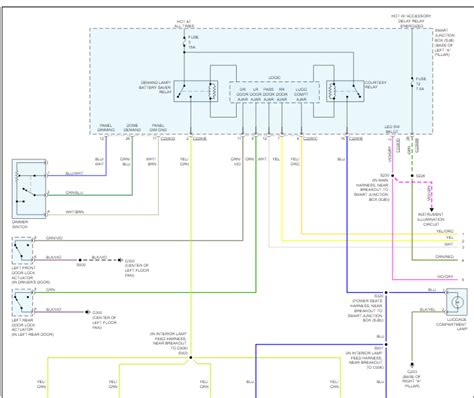Click the 'DIMMER SWITCH' caption

point(20,224)
